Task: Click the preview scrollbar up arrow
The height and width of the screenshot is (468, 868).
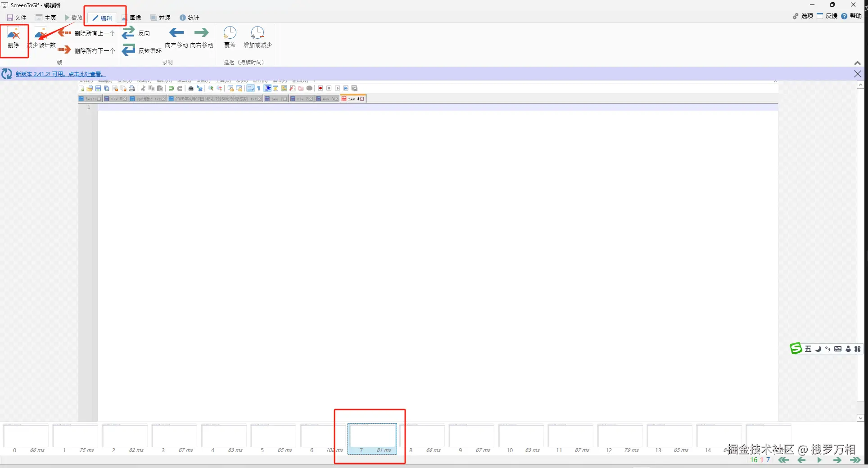Action: (860, 85)
